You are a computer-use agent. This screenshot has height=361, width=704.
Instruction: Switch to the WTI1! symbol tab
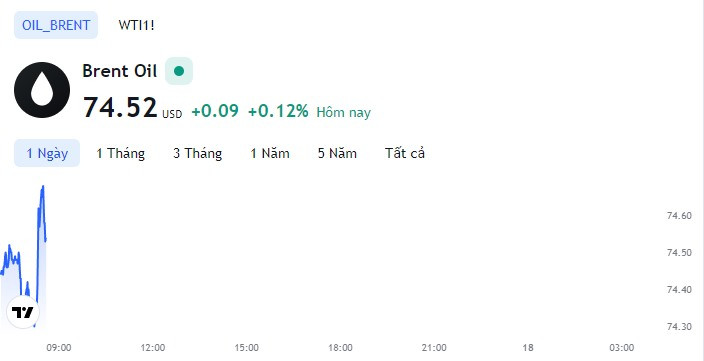pos(136,25)
